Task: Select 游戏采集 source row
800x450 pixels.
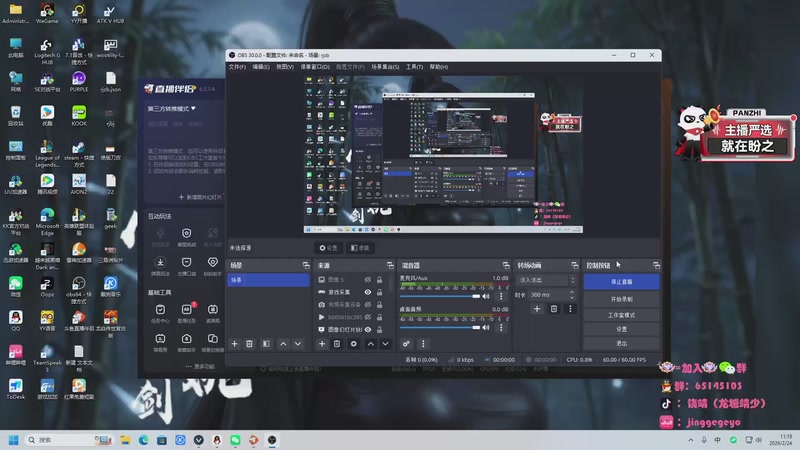Action: pos(350,292)
